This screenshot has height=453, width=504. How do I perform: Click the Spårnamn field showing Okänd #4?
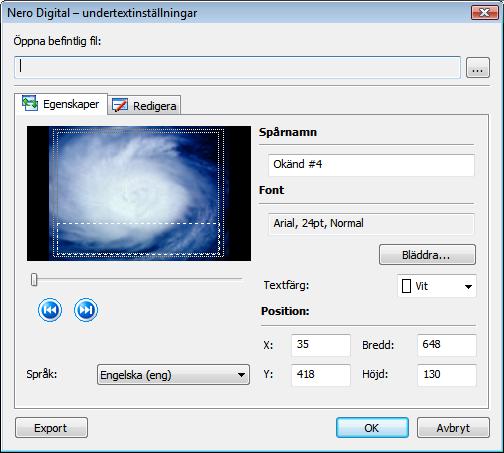pos(371,165)
